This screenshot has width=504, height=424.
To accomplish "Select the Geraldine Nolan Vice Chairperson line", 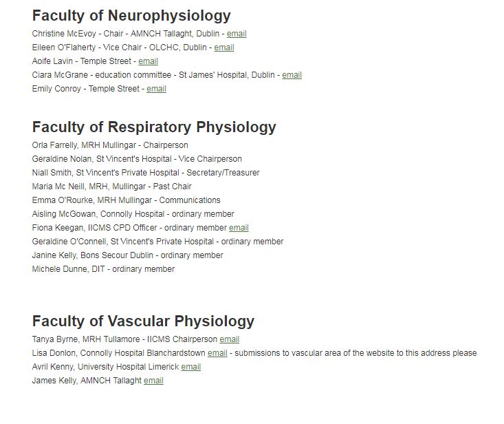I will pyautogui.click(x=137, y=159).
